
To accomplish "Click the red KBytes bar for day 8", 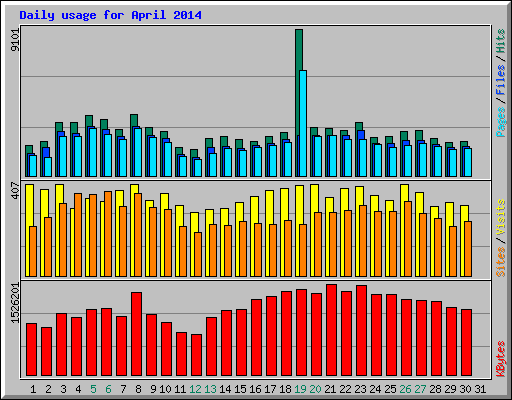I will click(x=136, y=334).
